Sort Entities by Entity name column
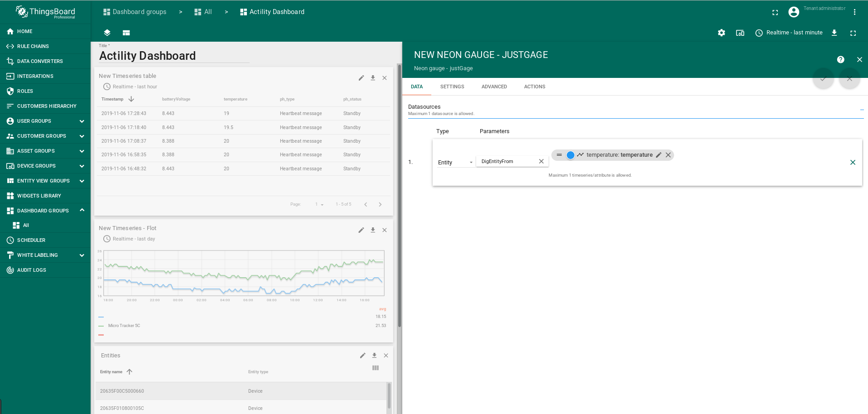This screenshot has height=414, width=868. click(111, 372)
